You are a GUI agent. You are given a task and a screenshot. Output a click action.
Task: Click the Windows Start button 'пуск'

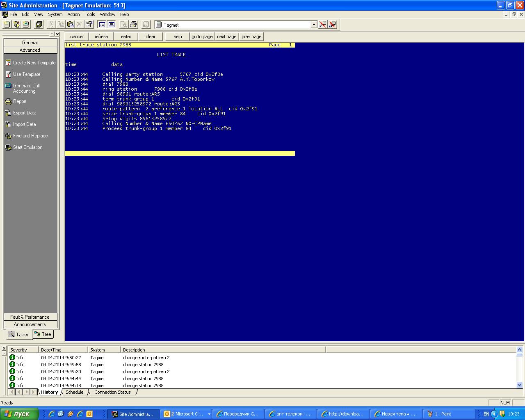click(x=19, y=414)
